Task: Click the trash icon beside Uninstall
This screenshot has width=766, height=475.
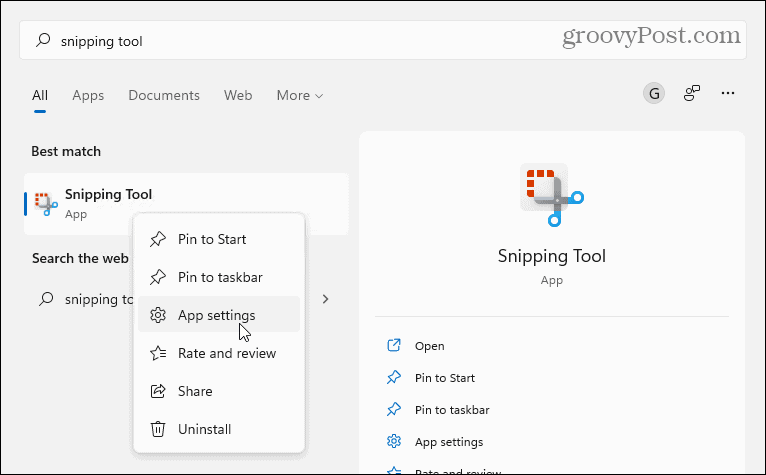Action: click(x=157, y=429)
